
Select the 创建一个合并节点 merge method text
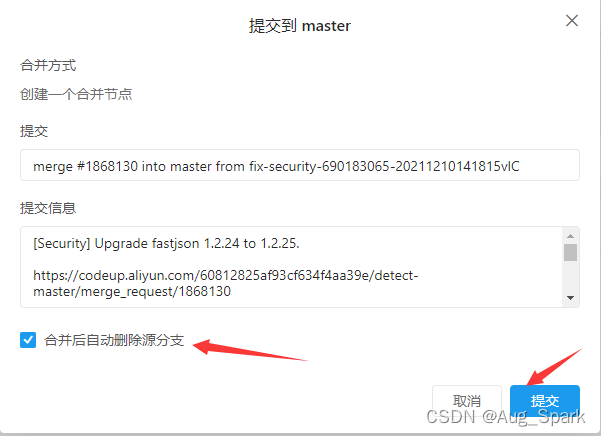point(76,94)
